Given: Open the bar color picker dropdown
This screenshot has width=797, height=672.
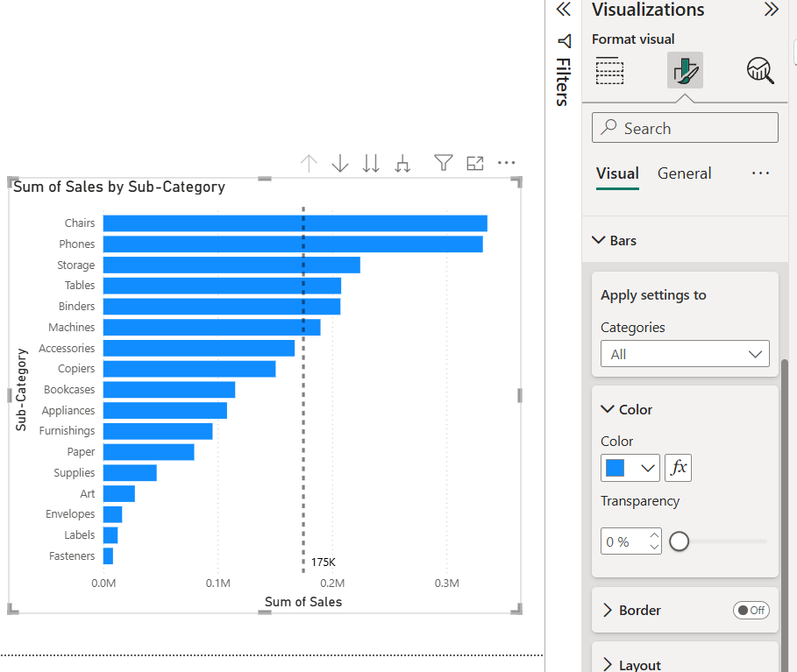Looking at the screenshot, I should coord(630,468).
